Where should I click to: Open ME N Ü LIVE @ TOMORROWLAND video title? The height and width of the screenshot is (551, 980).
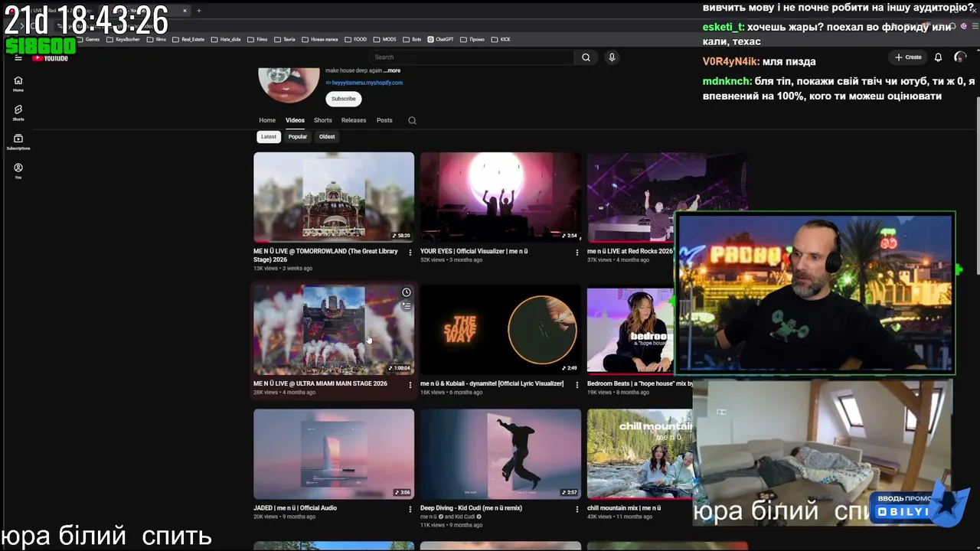point(327,255)
